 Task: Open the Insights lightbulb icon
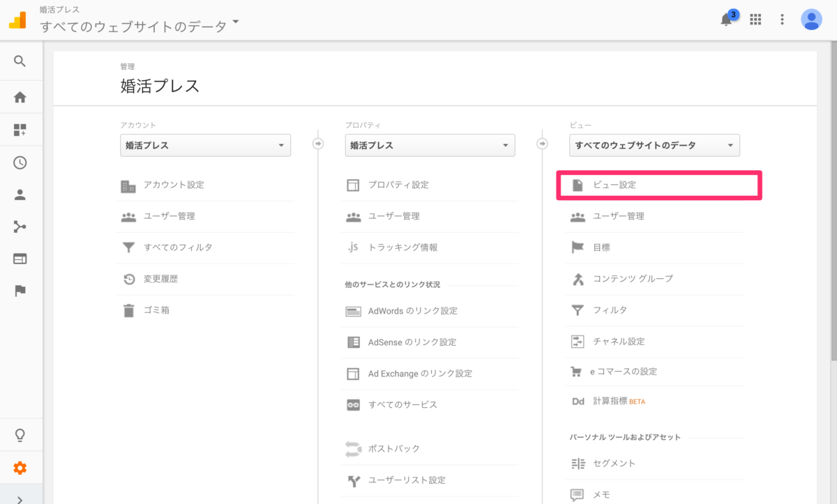tap(19, 434)
